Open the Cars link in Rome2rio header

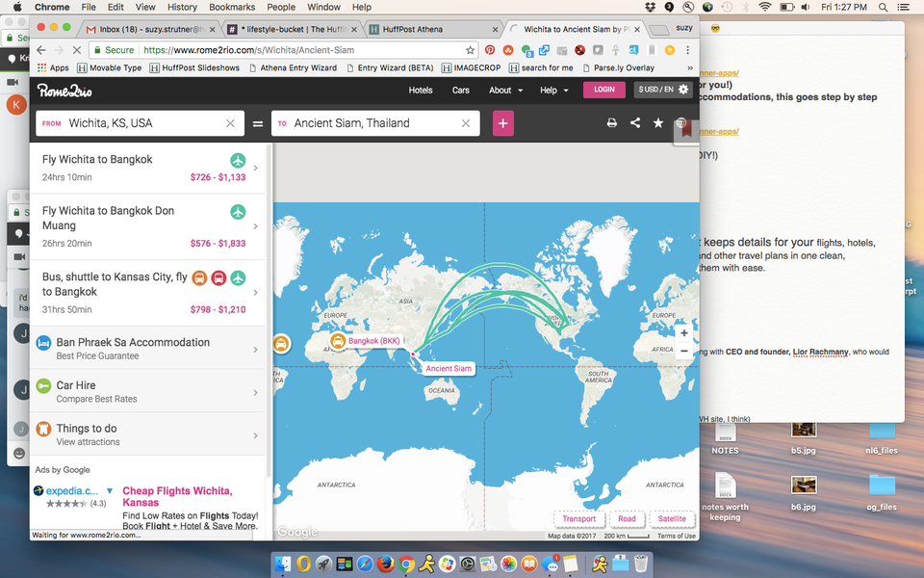tap(461, 91)
